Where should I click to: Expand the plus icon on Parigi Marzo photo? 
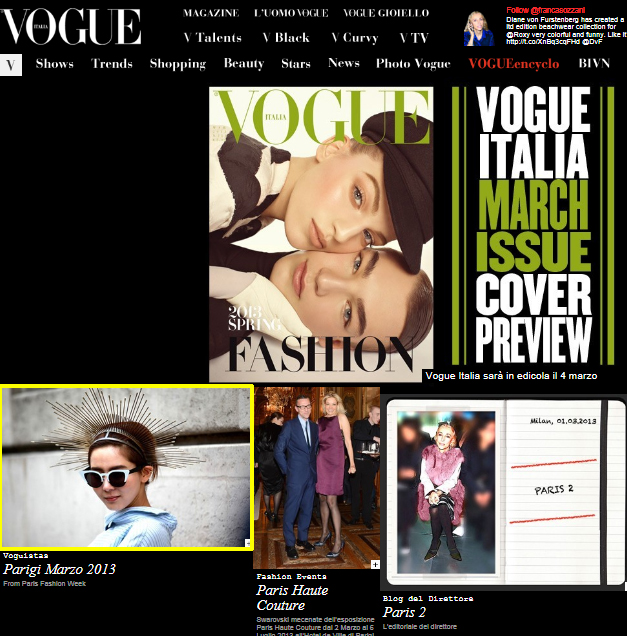click(x=248, y=543)
